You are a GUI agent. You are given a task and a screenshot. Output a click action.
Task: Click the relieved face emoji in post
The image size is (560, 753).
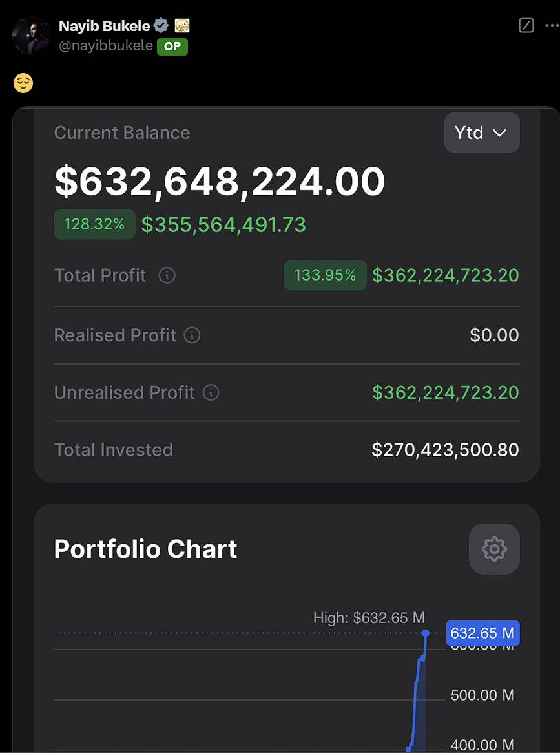pos(23,83)
